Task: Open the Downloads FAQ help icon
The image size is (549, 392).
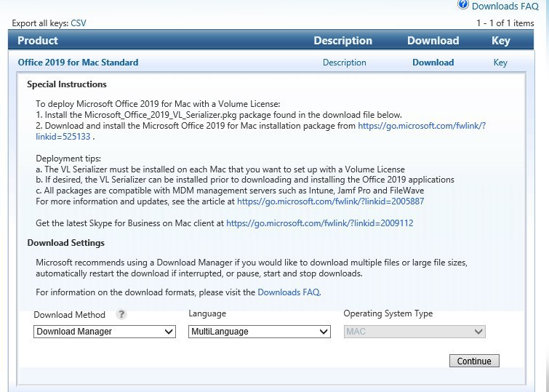Action: pos(463,4)
